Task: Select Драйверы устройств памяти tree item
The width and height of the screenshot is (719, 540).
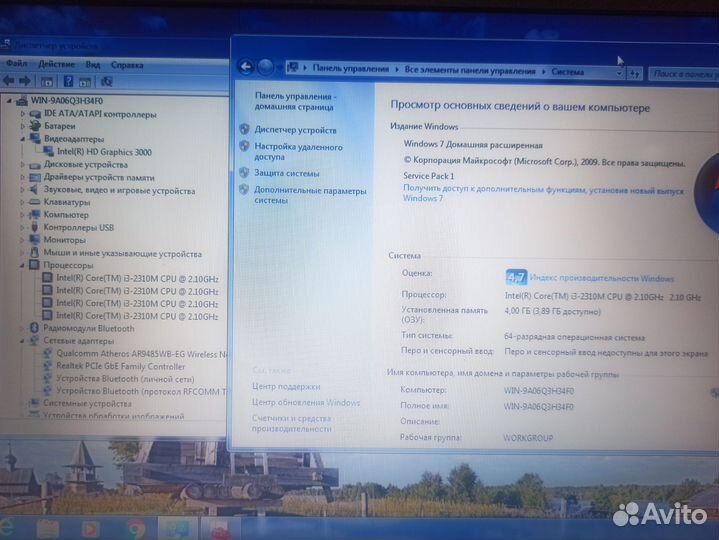Action: coord(99,177)
